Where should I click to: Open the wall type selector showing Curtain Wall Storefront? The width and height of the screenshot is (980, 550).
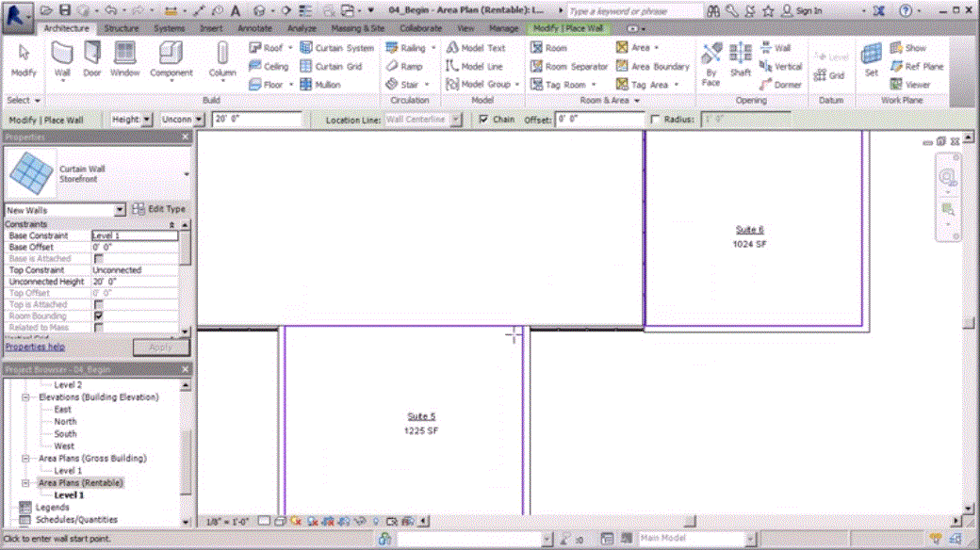click(x=185, y=174)
